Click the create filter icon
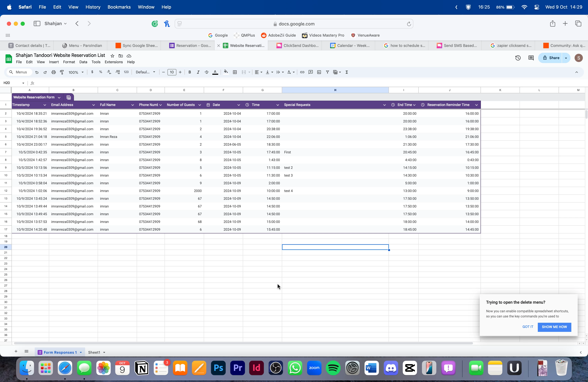This screenshot has height=382, width=588. (327, 72)
